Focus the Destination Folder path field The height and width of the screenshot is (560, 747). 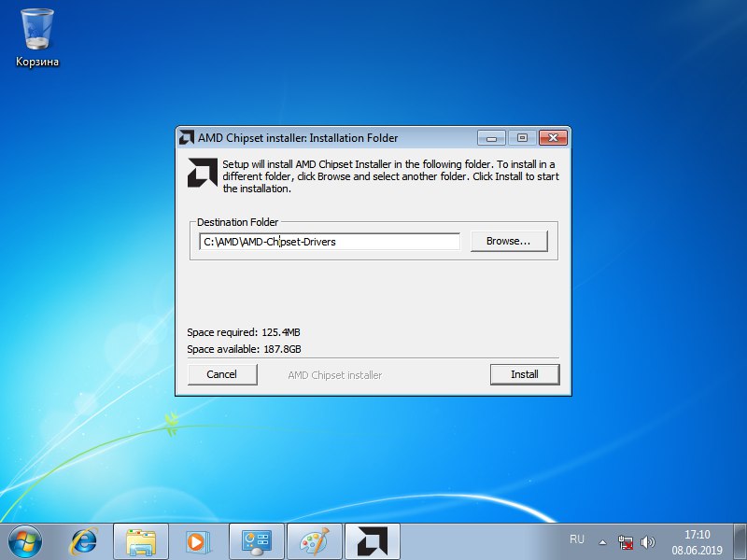[330, 242]
